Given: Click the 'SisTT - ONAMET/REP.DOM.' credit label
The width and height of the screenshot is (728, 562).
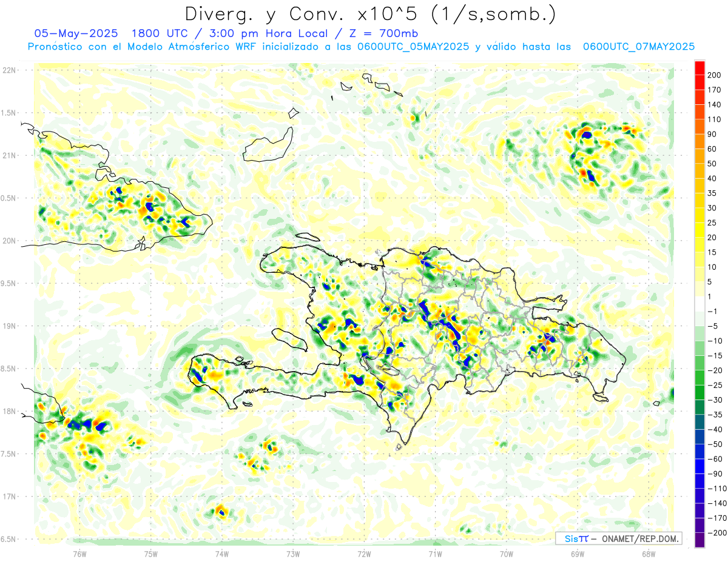Looking at the screenshot, I should pyautogui.click(x=618, y=538).
